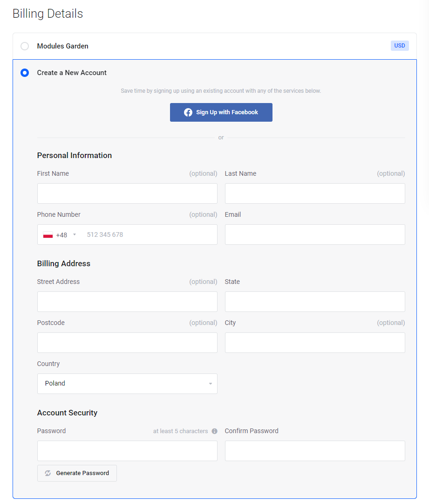Click the Personal Information heading
Image resolution: width=429 pixels, height=504 pixels.
point(75,155)
